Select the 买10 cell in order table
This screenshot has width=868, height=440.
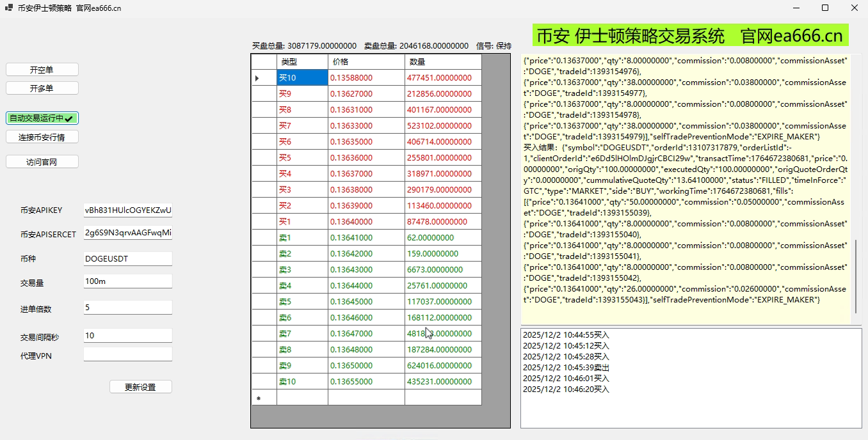302,78
